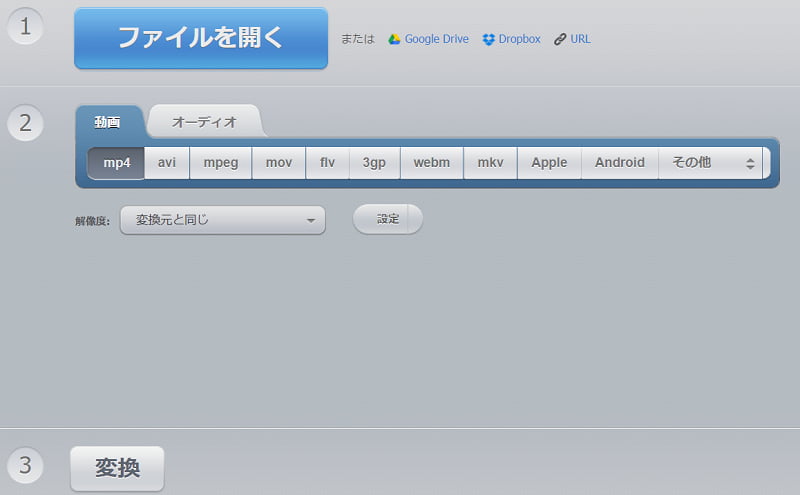Select the mp4 format

116,163
